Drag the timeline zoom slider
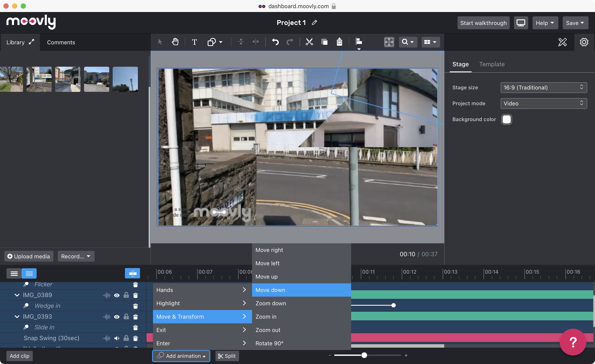This screenshot has width=595, height=364. [x=364, y=355]
